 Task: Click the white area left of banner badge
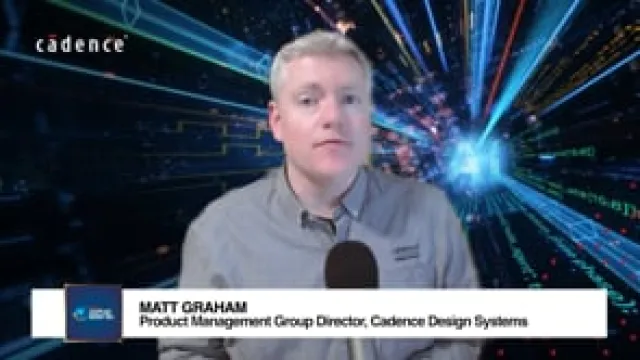[x=48, y=313]
